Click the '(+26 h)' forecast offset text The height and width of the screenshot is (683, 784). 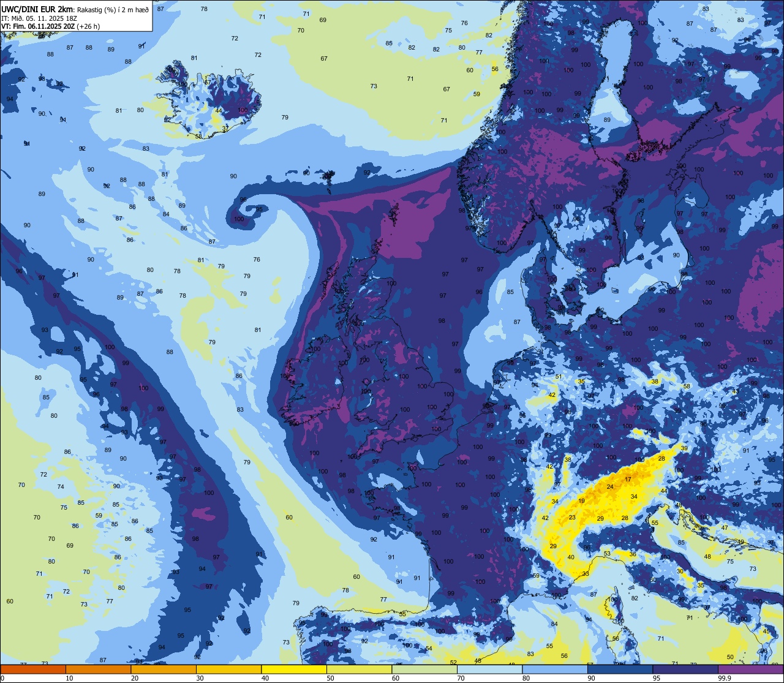(89, 26)
